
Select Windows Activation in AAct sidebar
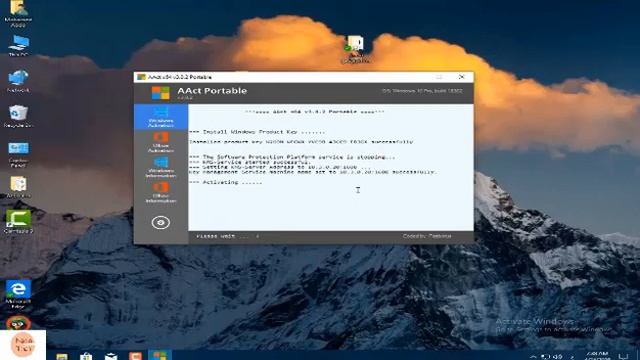click(x=161, y=117)
